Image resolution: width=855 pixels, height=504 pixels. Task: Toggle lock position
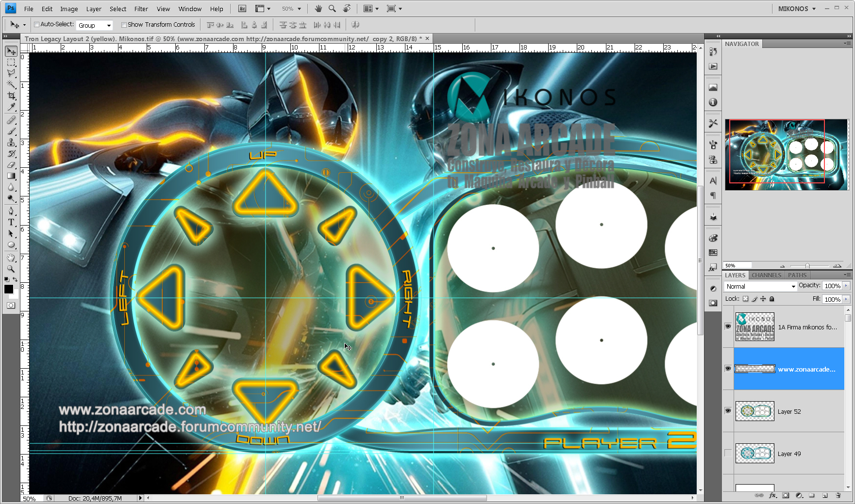(763, 299)
